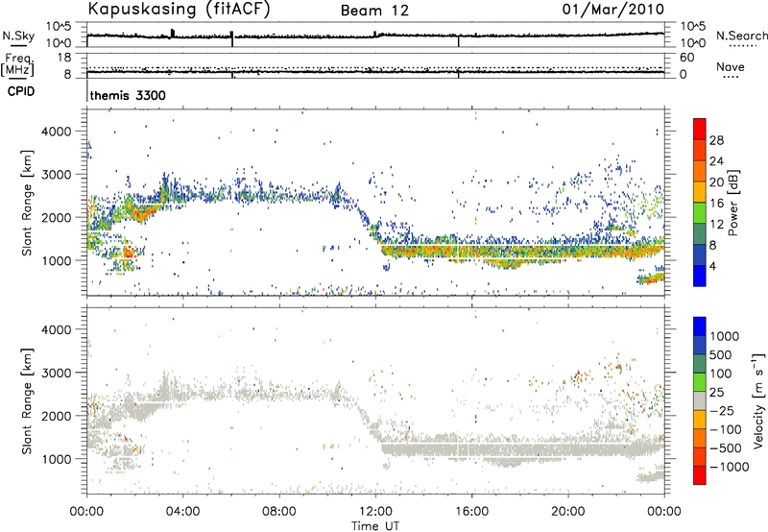
Task: Select the "Freq. [MHz]" axis label
Action: point(17,64)
